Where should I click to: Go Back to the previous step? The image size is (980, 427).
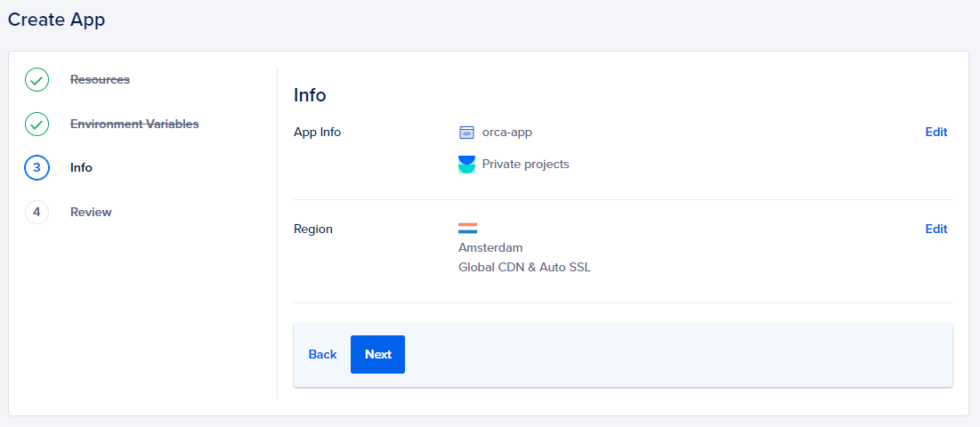pyautogui.click(x=322, y=355)
